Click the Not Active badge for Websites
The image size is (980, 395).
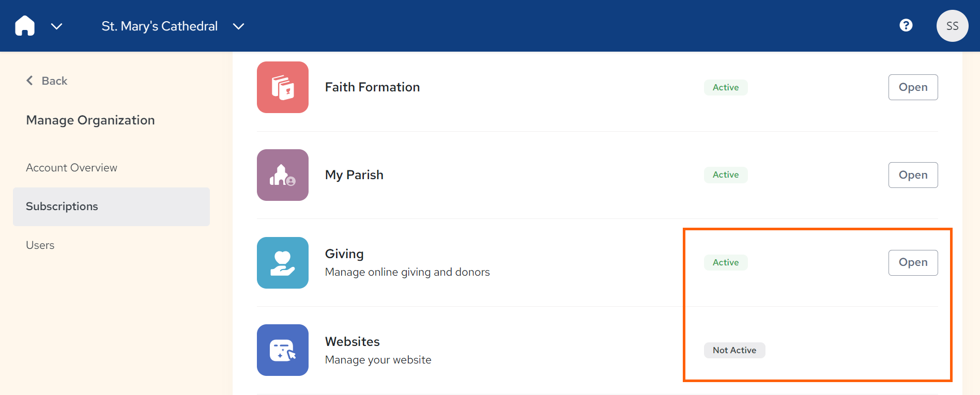[x=734, y=350]
